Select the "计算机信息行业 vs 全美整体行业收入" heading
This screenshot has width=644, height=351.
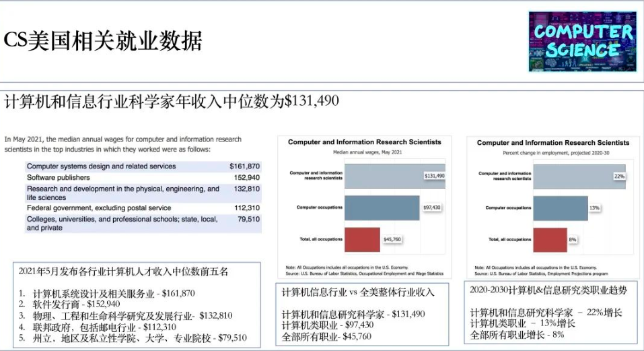coord(357,292)
